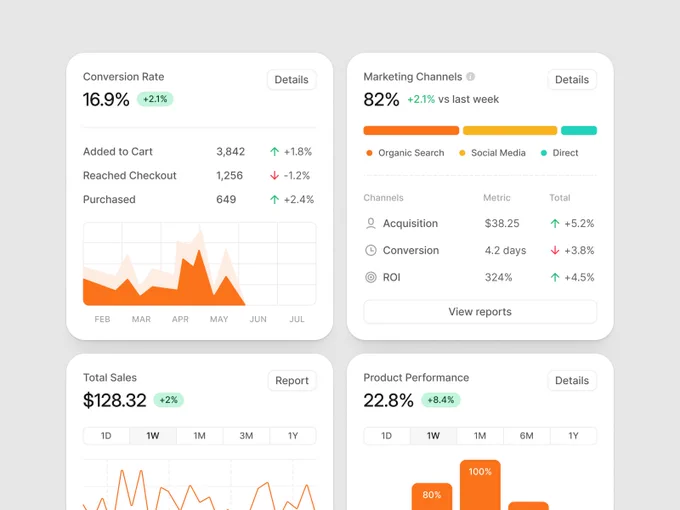Click the 100% bar in Product Performance
Viewport: 680px width, 510px height.
coord(480,485)
